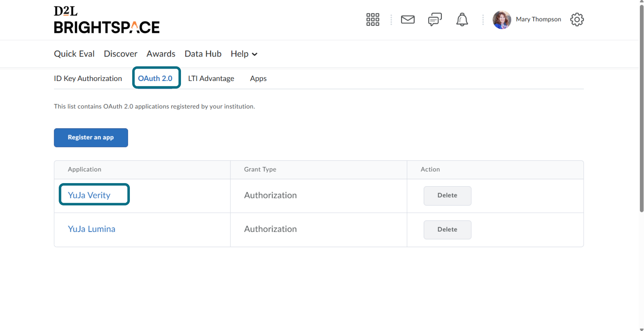The height and width of the screenshot is (331, 644).
Task: Go to D2L Brightspace home logo
Action: coord(107,20)
